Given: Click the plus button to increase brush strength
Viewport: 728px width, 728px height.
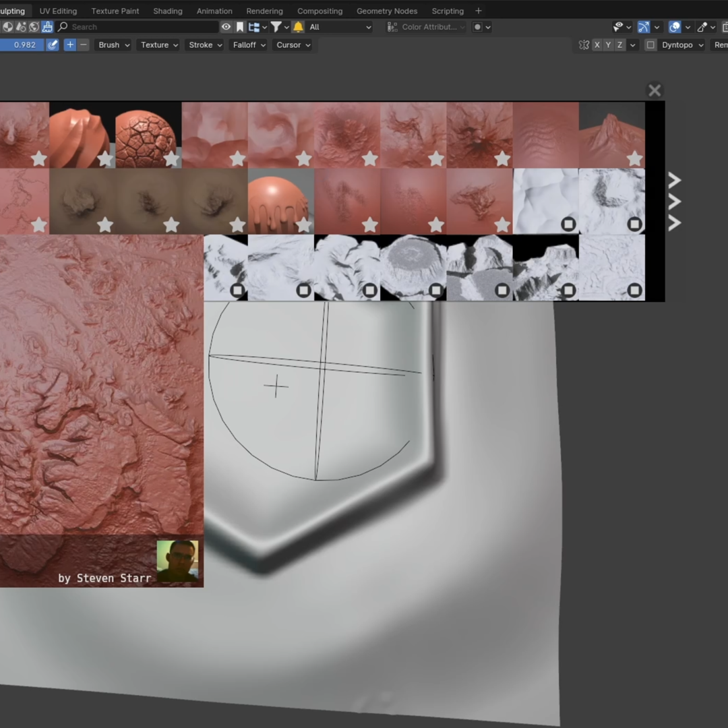Looking at the screenshot, I should pos(69,44).
